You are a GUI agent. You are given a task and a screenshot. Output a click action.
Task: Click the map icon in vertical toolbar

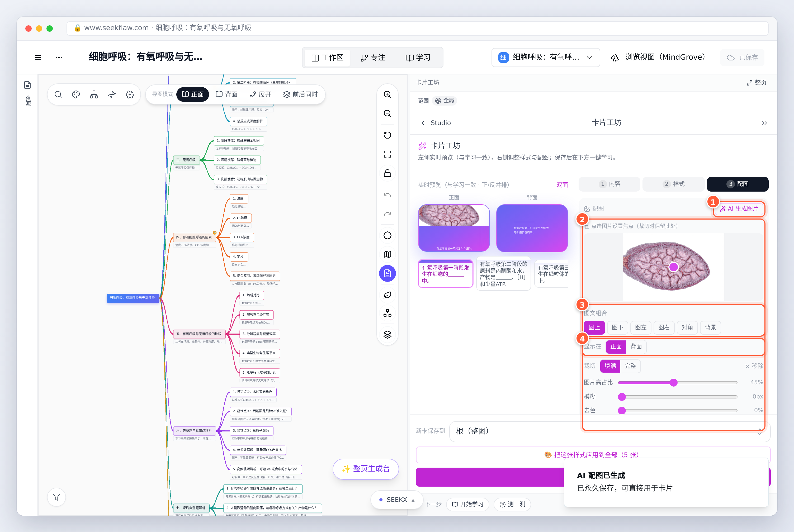tap(387, 254)
